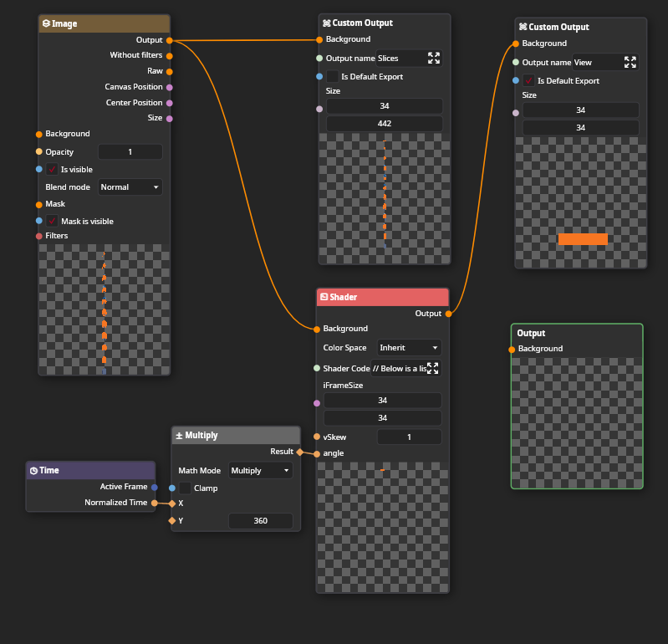
Task: Click the Shader node header icon
Action: point(324,297)
